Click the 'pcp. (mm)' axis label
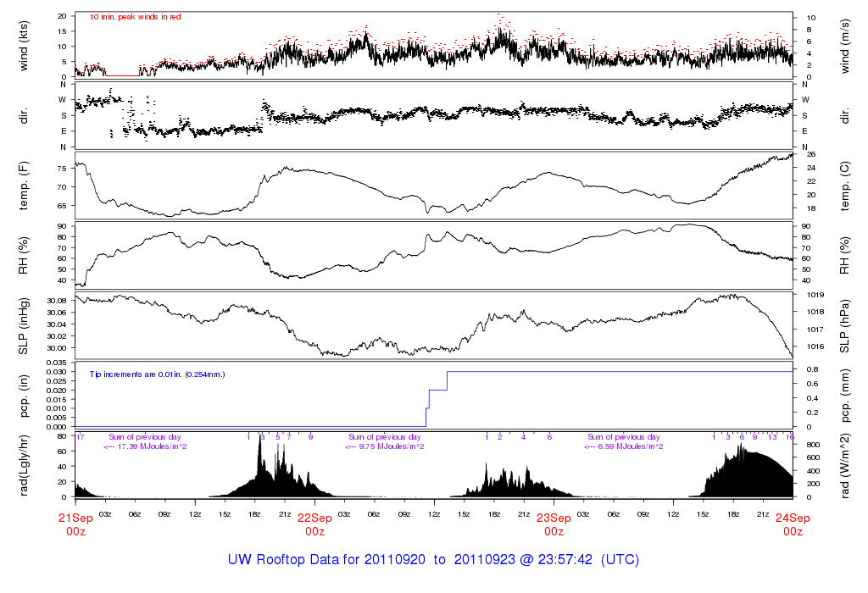The width and height of the screenshot is (868, 593). pos(845,396)
